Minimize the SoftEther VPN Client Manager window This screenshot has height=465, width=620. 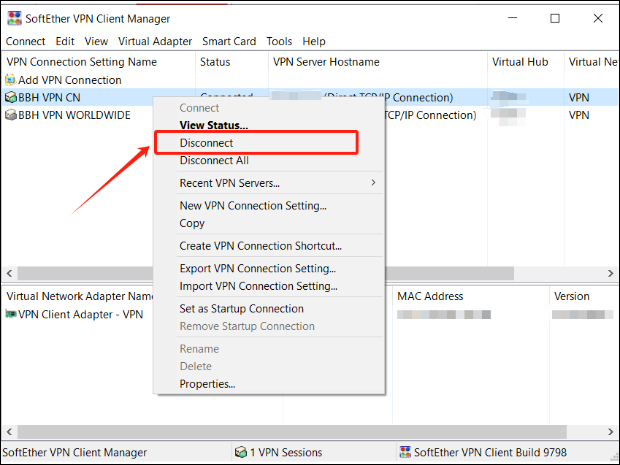tap(512, 18)
